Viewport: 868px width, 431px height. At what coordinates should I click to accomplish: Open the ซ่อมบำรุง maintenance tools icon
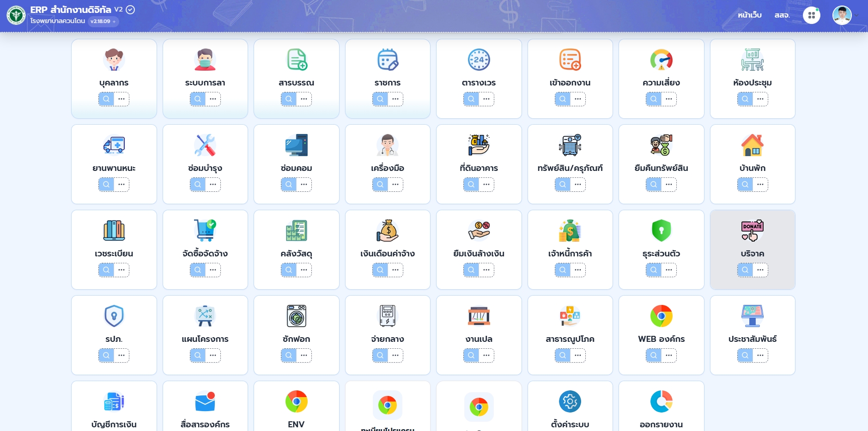[205, 145]
